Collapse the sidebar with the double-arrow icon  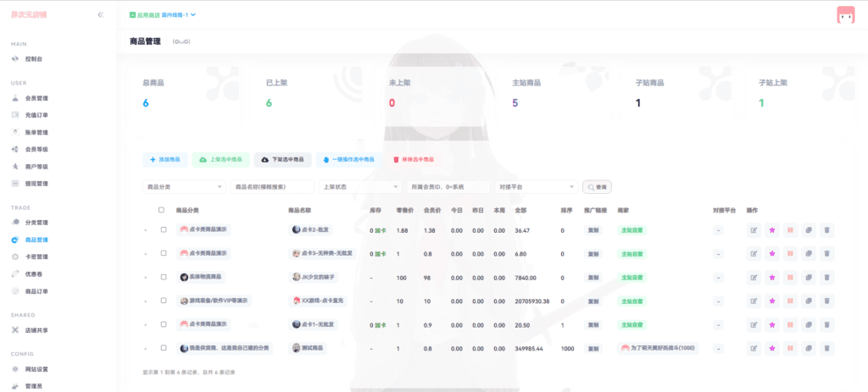[101, 15]
